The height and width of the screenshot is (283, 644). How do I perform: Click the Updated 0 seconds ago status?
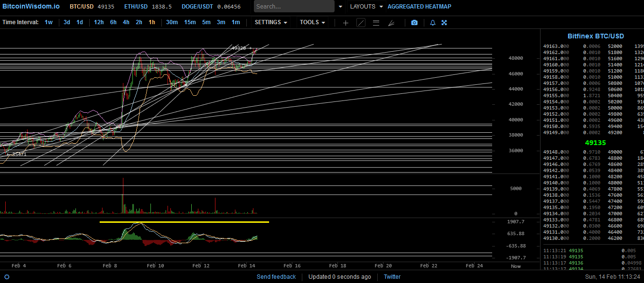click(x=340, y=277)
